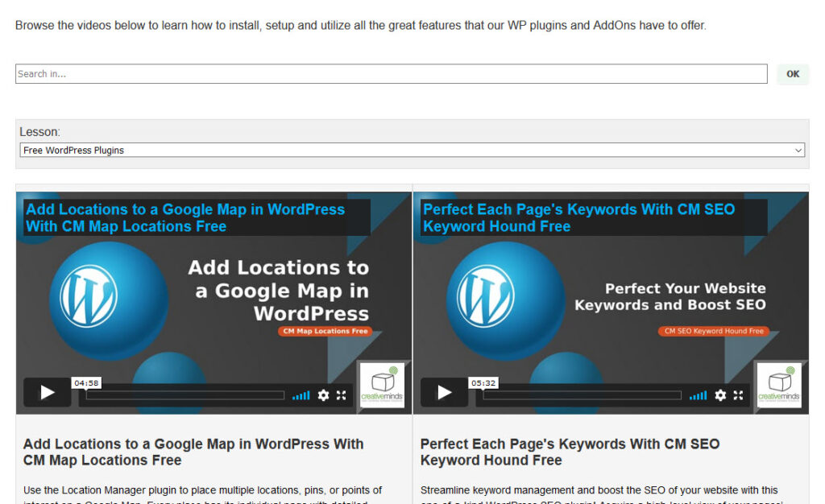Open settings gear on Map Locations video

(323, 395)
